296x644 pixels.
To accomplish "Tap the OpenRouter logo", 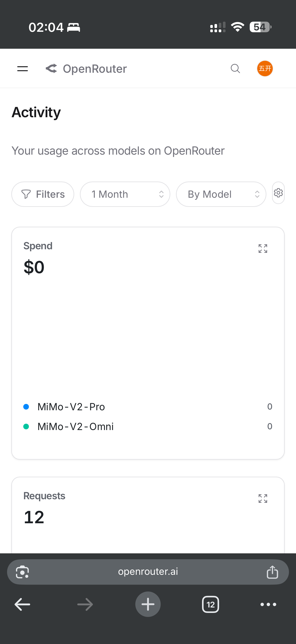I will (x=86, y=68).
